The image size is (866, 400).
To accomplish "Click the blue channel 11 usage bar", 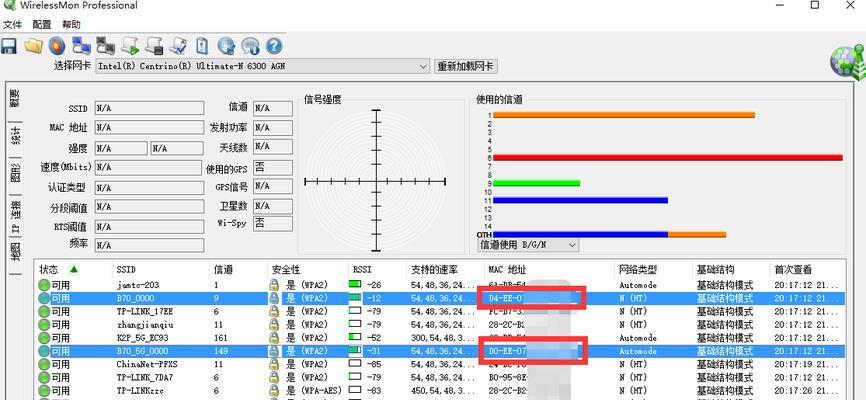I will (x=580, y=200).
